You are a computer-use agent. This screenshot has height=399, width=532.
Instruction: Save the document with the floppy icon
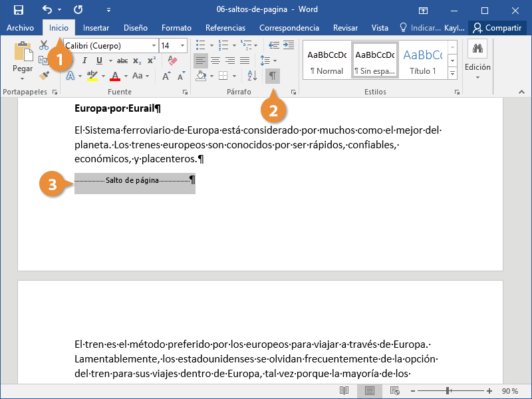coord(19,10)
